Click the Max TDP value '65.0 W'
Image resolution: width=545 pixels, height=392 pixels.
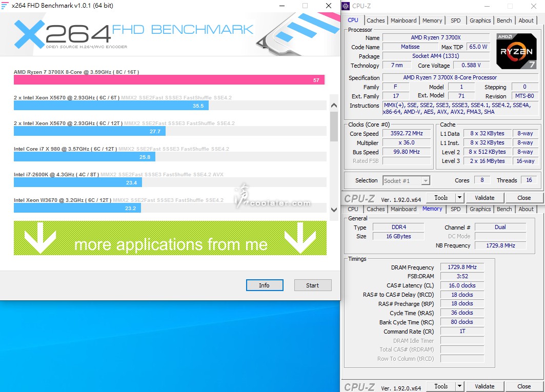478,47
